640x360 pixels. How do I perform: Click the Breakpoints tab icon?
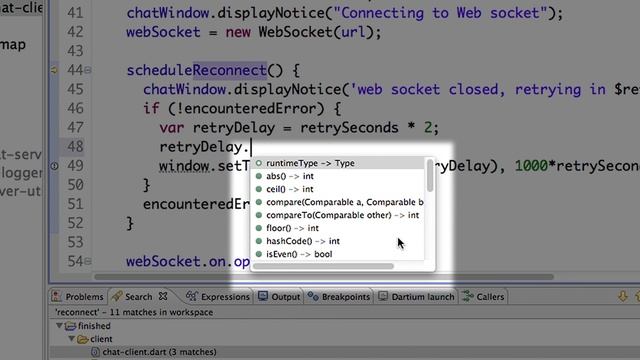(x=313, y=296)
